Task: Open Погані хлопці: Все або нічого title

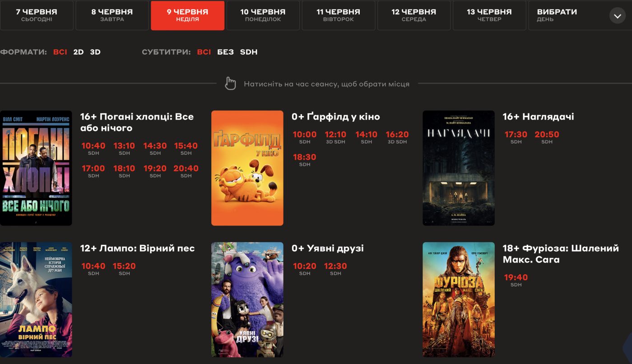Action: 137,122
